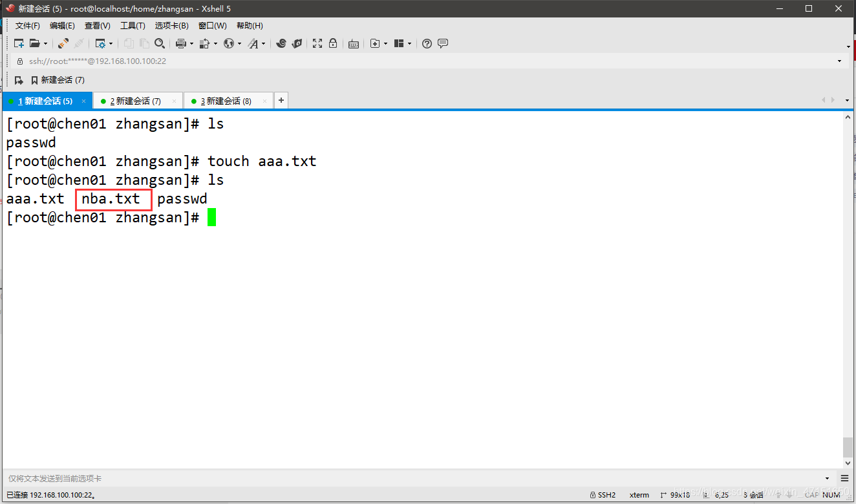
Task: Close tab 新建会话 (7)
Action: (x=175, y=101)
